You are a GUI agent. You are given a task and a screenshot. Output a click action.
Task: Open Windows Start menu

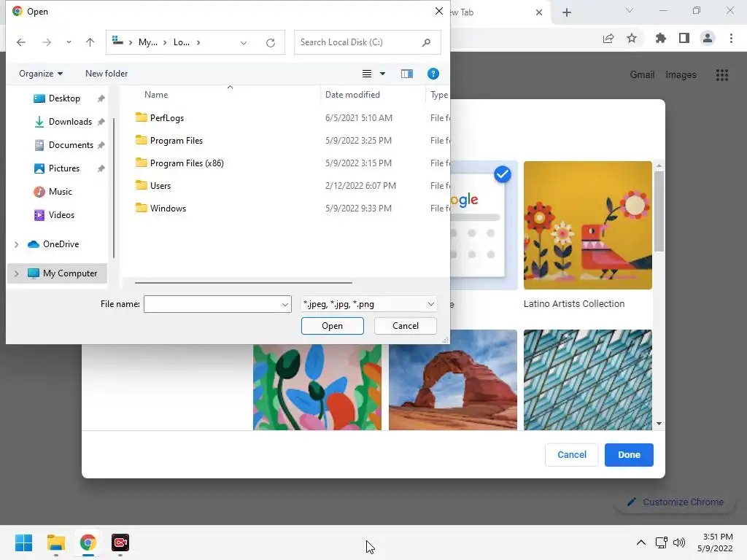pos(23,542)
